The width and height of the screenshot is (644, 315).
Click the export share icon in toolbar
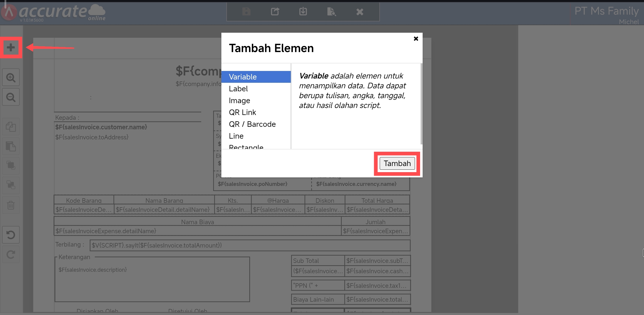tap(275, 12)
